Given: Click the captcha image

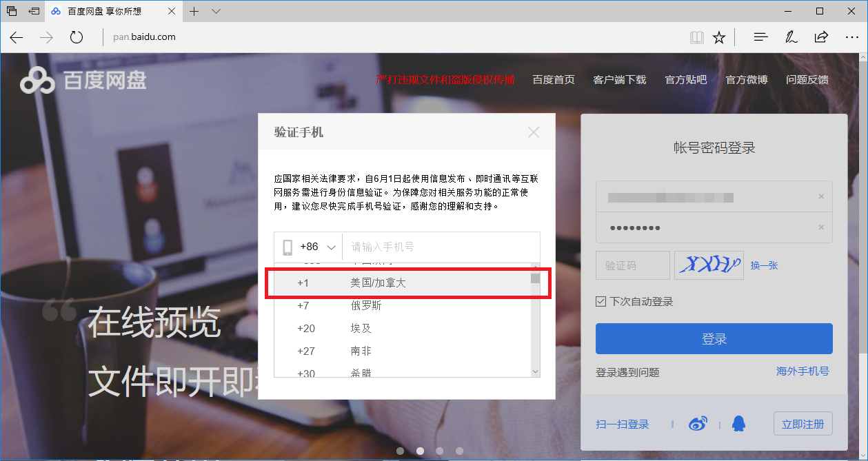Looking at the screenshot, I should tap(709, 265).
